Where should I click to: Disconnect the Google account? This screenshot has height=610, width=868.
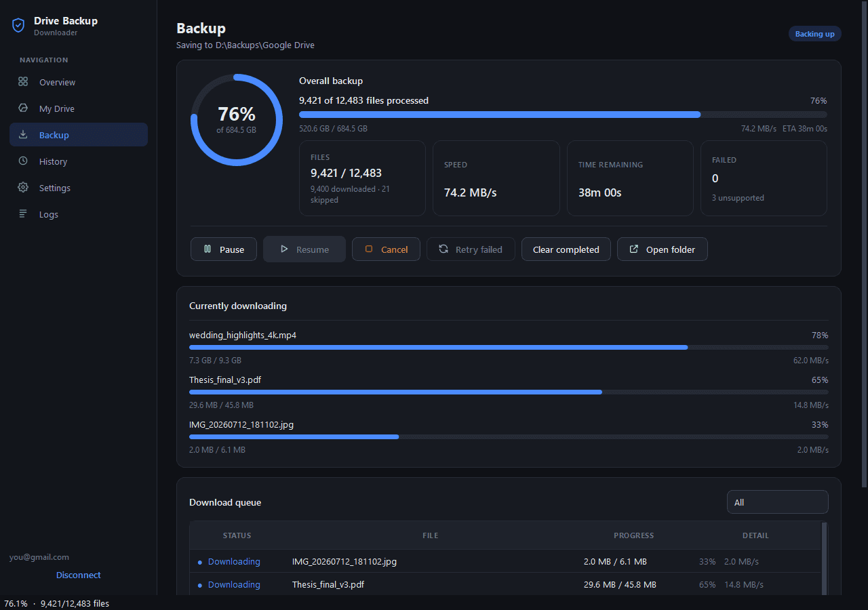pos(79,575)
